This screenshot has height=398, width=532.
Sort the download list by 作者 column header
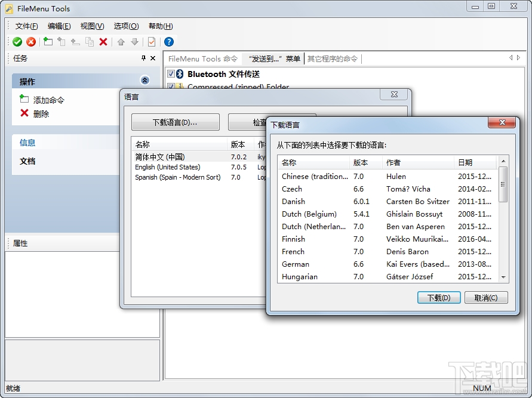(x=418, y=162)
